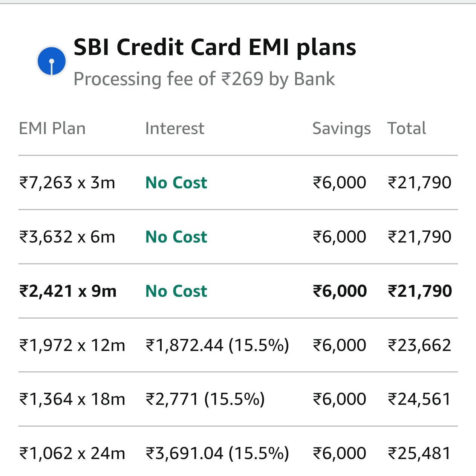Choose the ₹1,364 x 18m EMI plan
The height and width of the screenshot is (476, 476).
pos(72,399)
